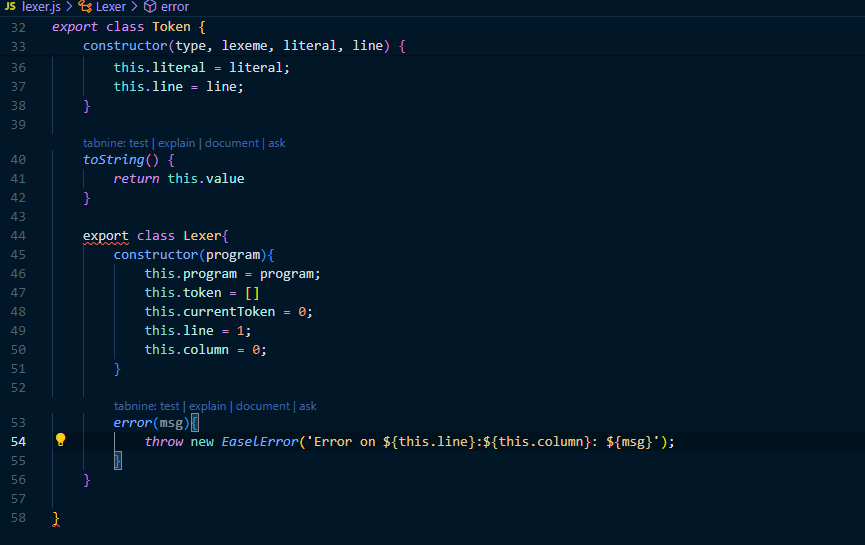Select the error breadcrumb segment
The width and height of the screenshot is (865, 545).
(174, 7)
